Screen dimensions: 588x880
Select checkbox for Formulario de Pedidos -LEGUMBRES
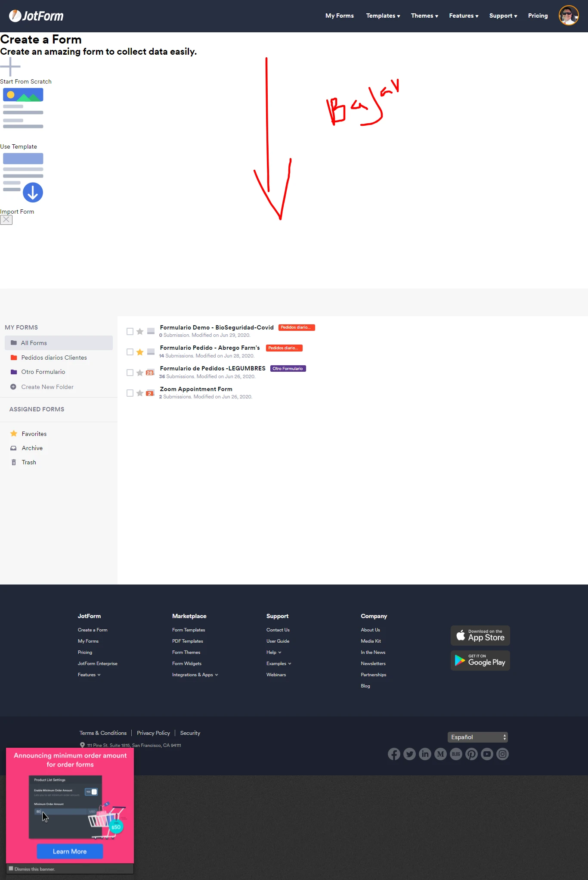tap(130, 373)
